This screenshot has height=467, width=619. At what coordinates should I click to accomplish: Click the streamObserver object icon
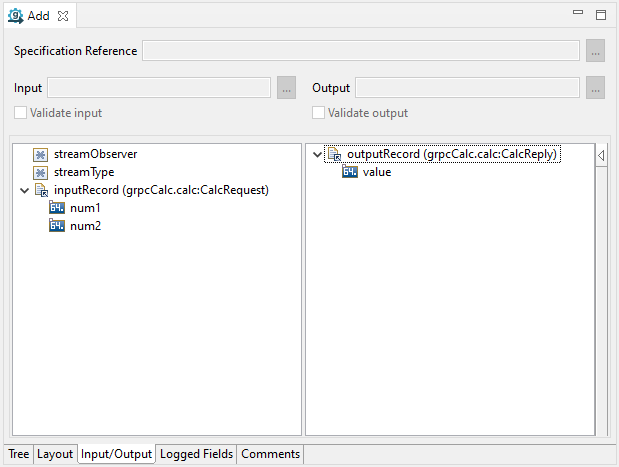pos(40,155)
